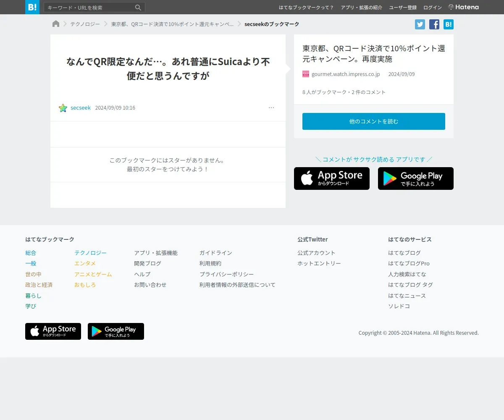Click the footer ホットエントリー link

pyautogui.click(x=319, y=263)
